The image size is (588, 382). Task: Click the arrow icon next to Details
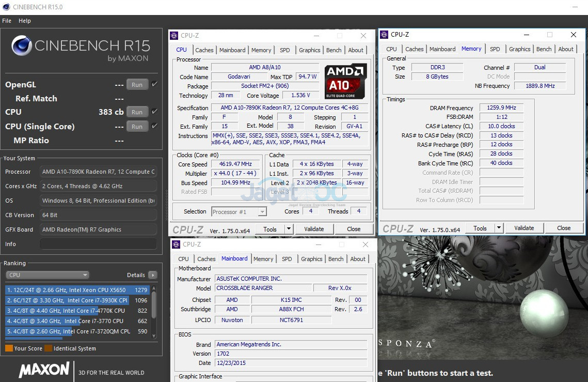pos(153,275)
